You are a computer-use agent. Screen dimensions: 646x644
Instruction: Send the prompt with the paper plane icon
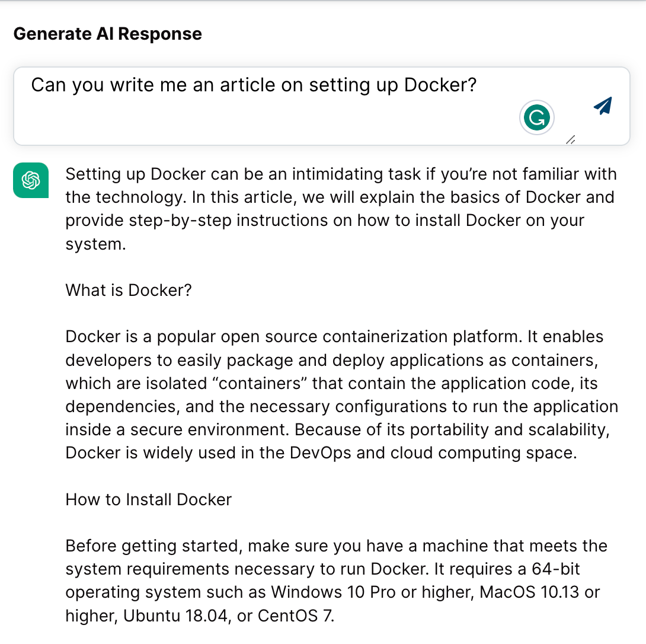point(603,106)
